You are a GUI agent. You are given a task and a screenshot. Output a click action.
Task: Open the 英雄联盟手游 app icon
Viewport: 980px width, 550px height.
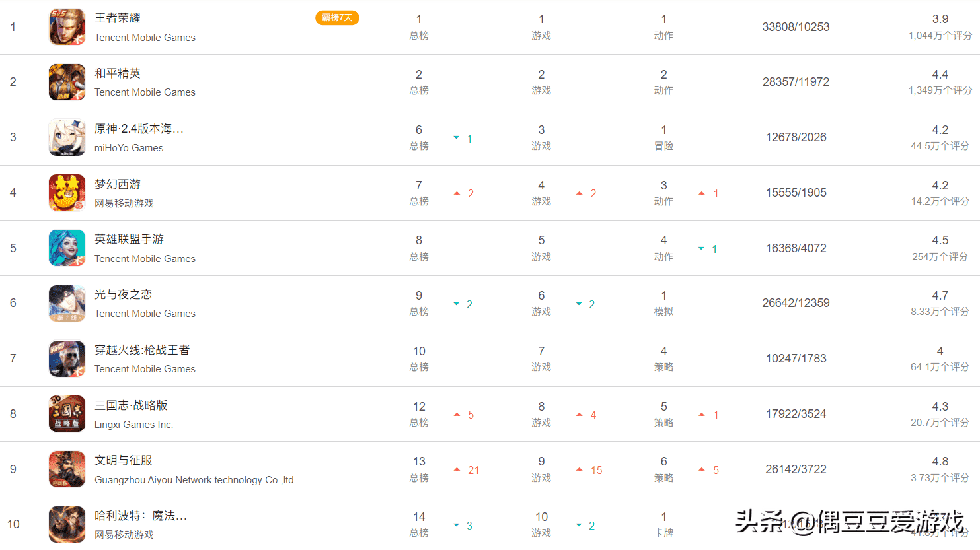67,248
